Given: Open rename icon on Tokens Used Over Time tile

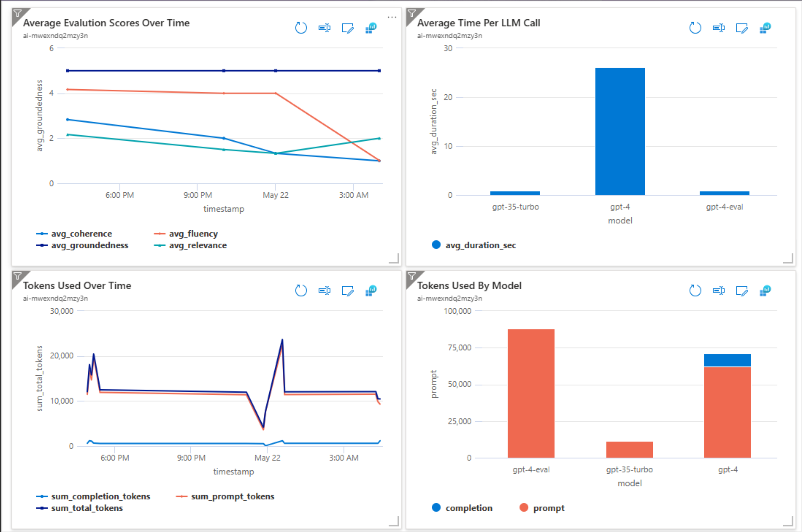Looking at the screenshot, I should click(324, 290).
